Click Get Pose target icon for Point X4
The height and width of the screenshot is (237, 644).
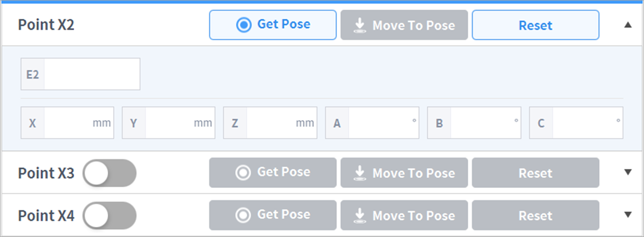(244, 215)
